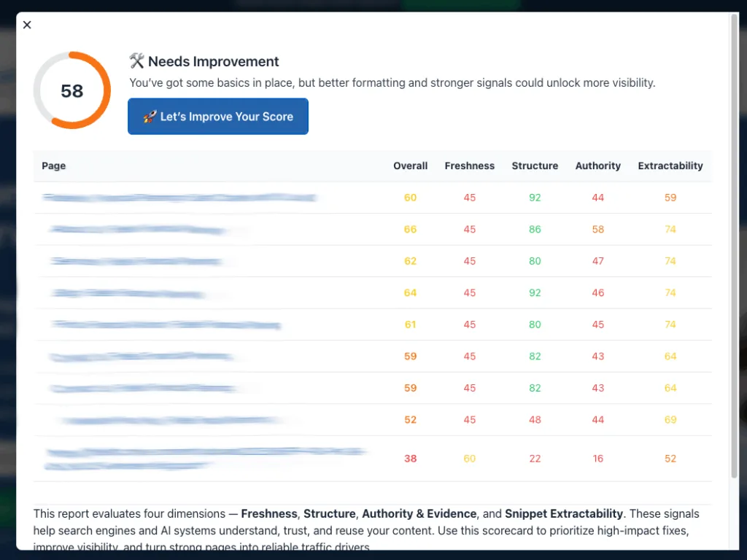
Task: Click the Page column header
Action: pos(53,166)
